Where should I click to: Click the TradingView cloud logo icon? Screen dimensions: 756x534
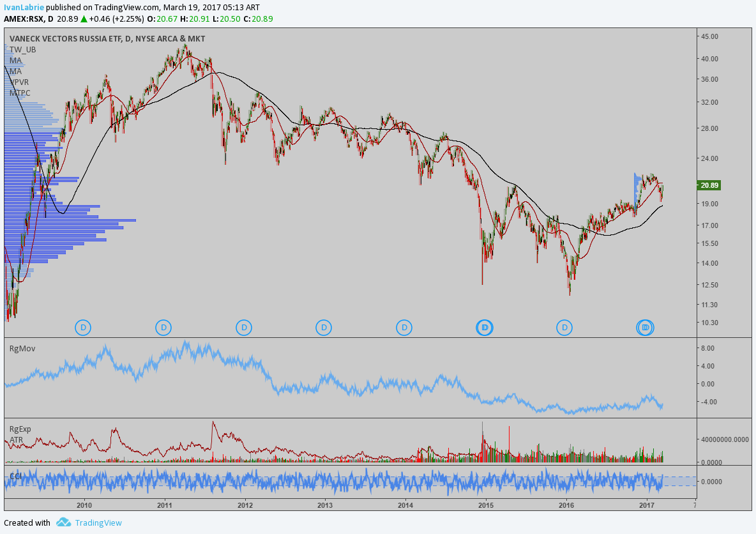(x=63, y=522)
